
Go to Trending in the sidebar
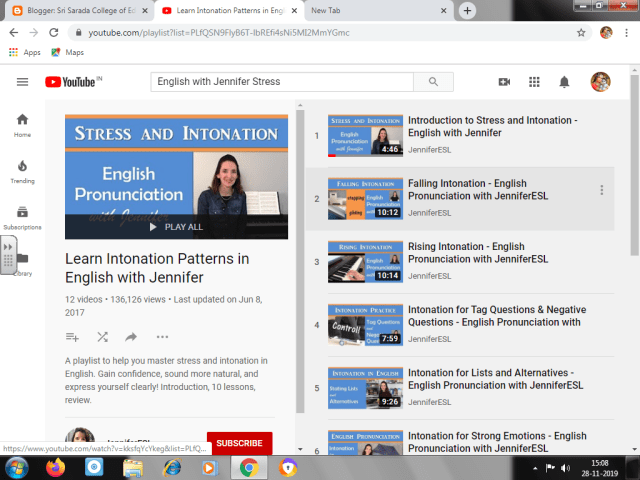click(x=22, y=171)
